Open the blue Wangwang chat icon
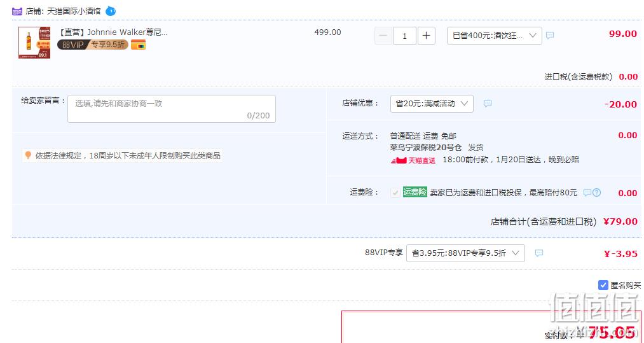 pos(111,11)
